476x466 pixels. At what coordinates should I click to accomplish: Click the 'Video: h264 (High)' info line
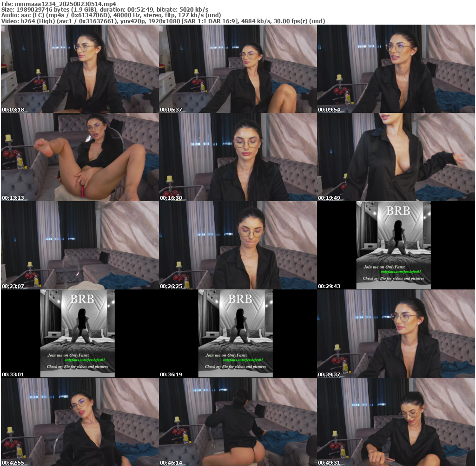point(163,21)
